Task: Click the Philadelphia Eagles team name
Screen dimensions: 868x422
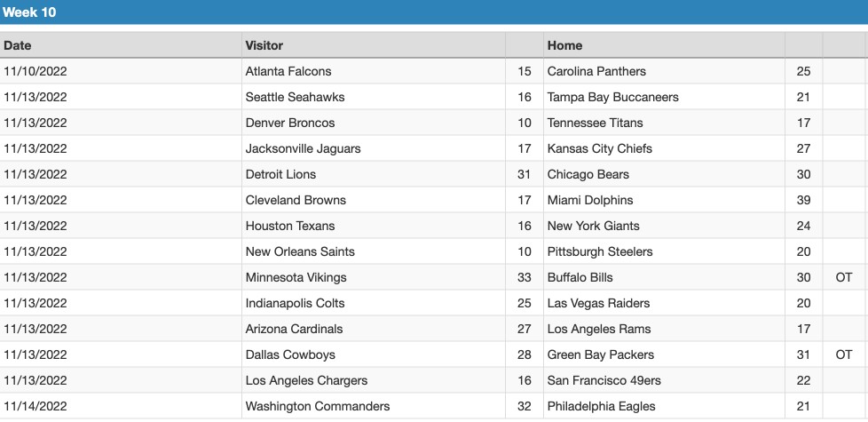Action: coord(601,407)
